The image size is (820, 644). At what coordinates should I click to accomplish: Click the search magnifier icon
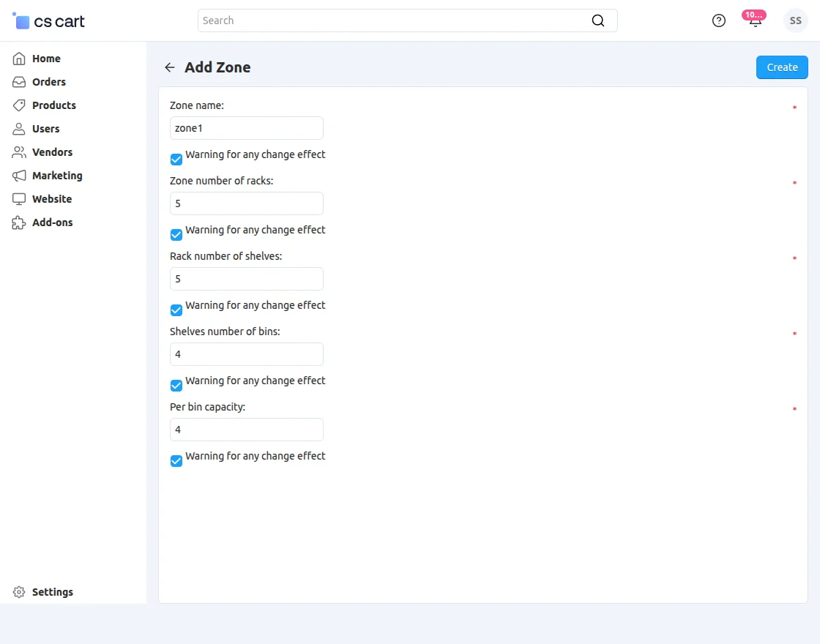598,20
